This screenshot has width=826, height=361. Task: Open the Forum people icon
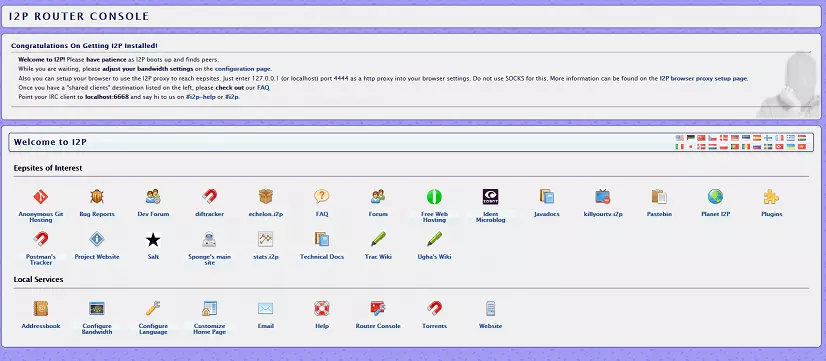tap(378, 197)
